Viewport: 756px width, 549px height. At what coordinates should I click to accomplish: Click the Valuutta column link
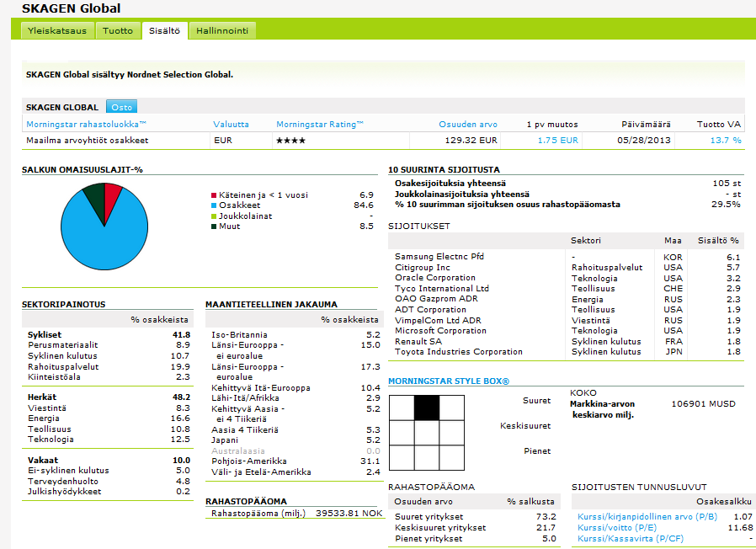(231, 124)
